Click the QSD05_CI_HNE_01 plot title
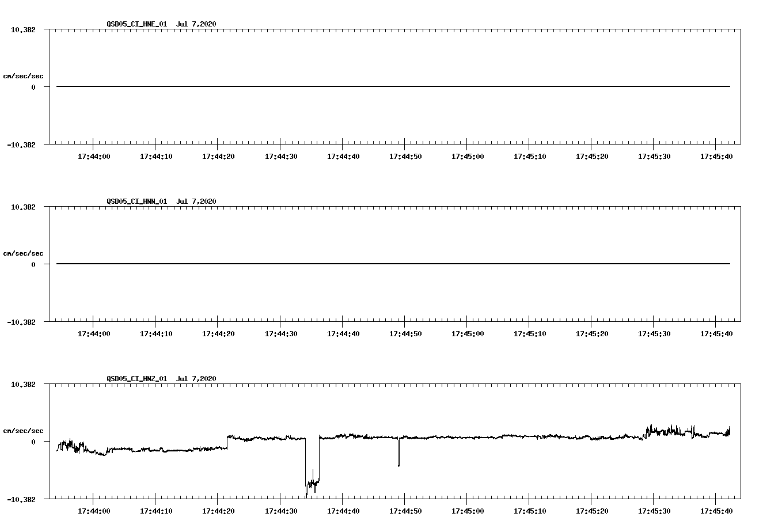Screen dimensions: 782x532 tap(162, 24)
